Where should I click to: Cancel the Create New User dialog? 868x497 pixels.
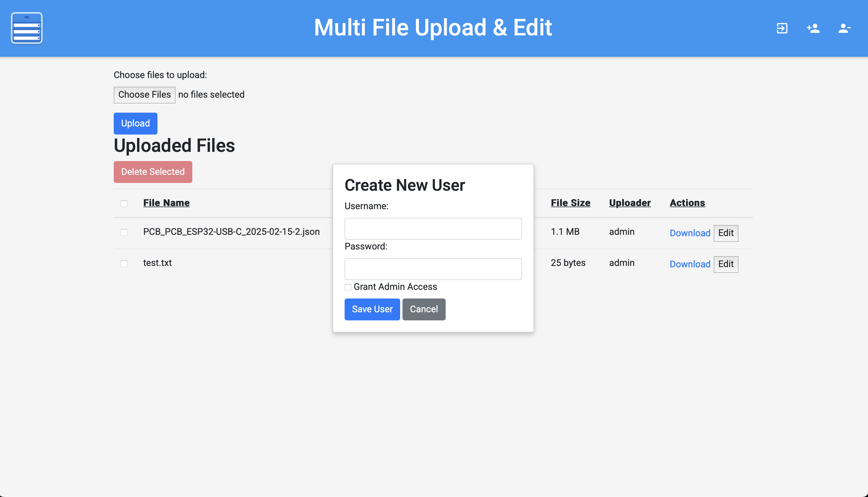(x=423, y=309)
